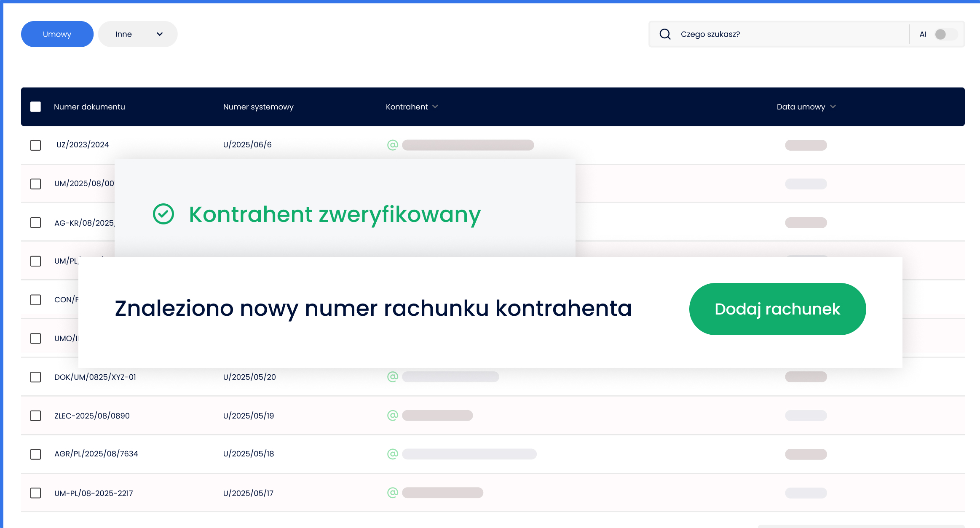Viewport: 980px width, 528px height.
Task: Switch to the Umowy tab
Action: point(57,34)
